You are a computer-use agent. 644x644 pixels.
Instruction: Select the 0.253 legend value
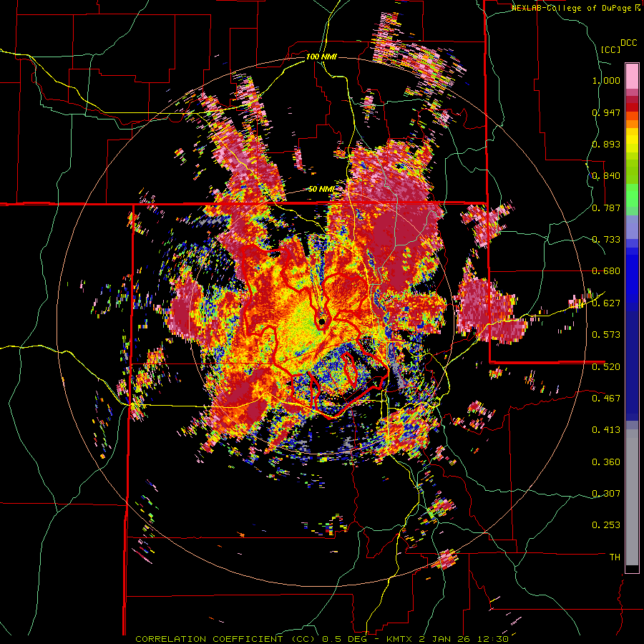(606, 525)
